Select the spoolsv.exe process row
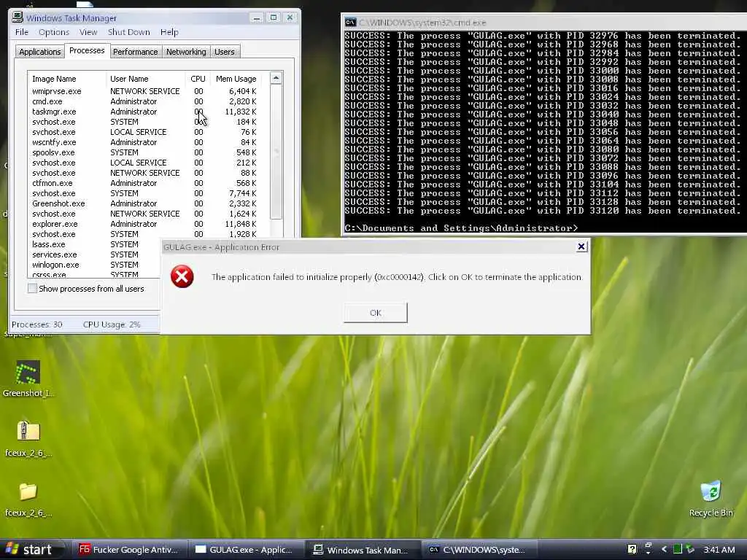 144,152
